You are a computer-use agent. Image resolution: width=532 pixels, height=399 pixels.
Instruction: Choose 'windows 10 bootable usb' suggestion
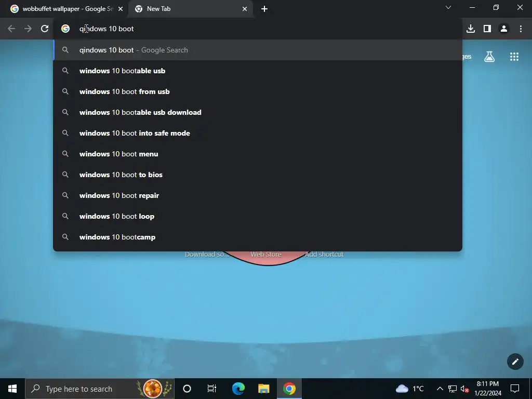tap(258, 71)
